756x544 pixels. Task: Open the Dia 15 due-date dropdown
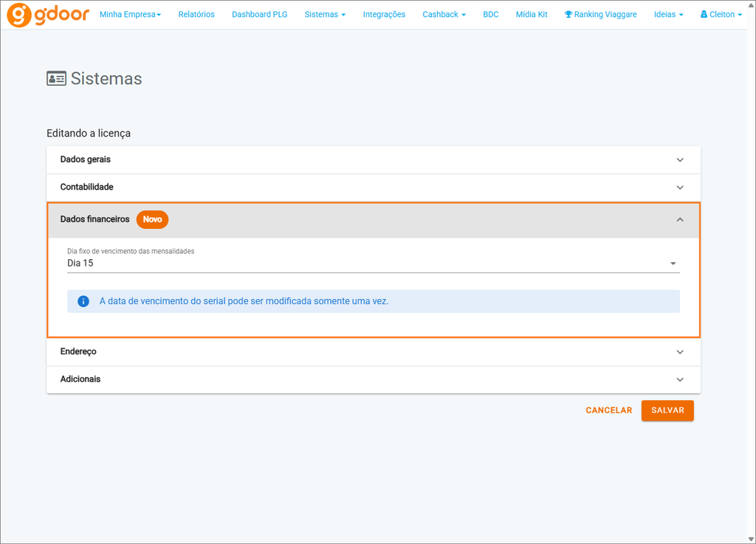[373, 263]
